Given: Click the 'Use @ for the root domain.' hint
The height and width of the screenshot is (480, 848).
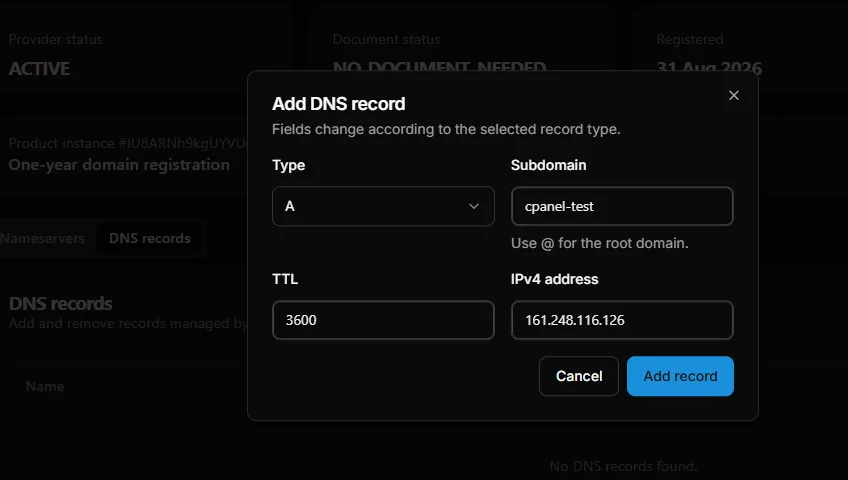Looking at the screenshot, I should point(600,243).
